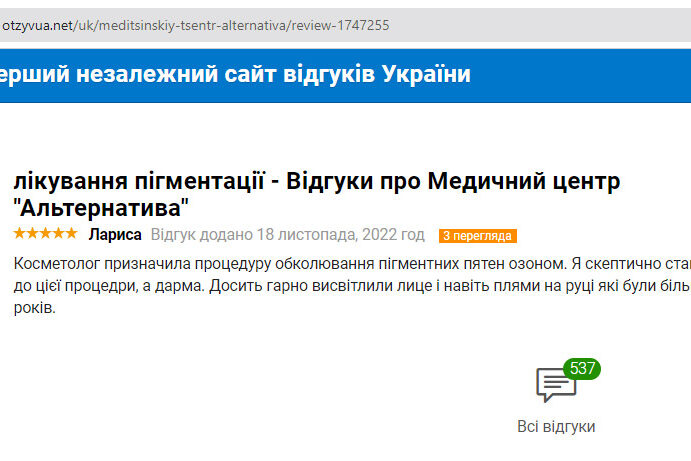Click the review text's last line "років."
691x461 pixels.
tap(34, 308)
